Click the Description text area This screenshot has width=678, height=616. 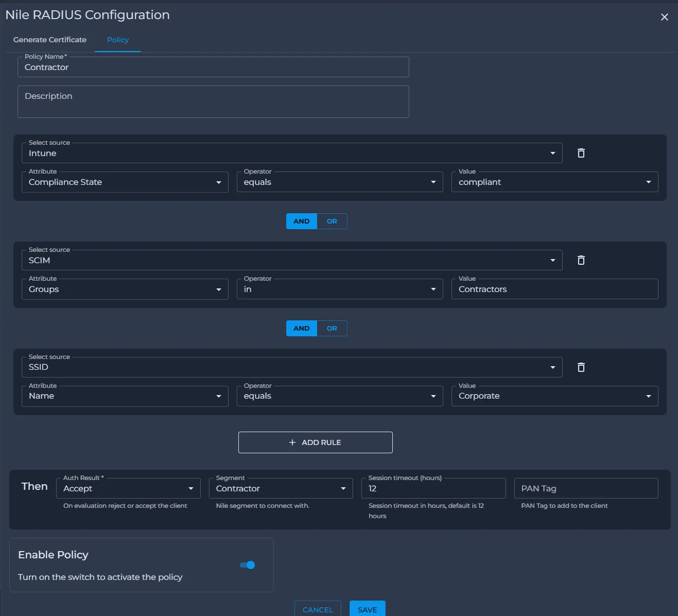[x=213, y=101]
